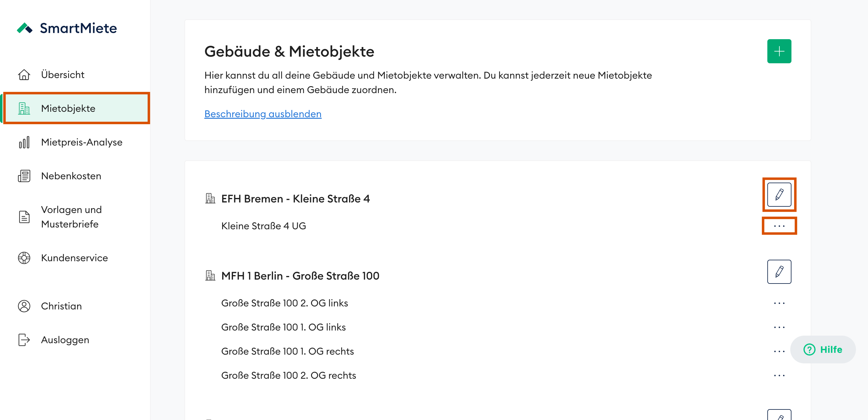
Task: Click the Kundenservice lifebuoy icon
Action: coord(24,258)
